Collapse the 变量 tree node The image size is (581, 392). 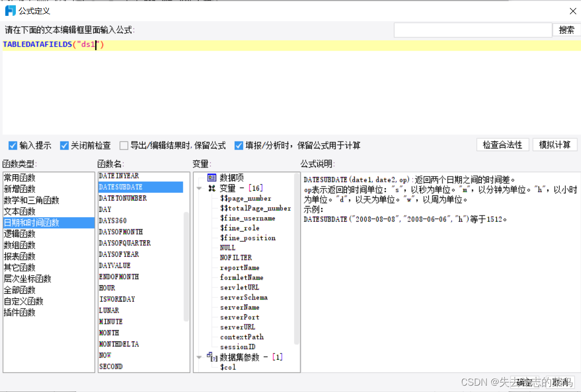(x=199, y=188)
